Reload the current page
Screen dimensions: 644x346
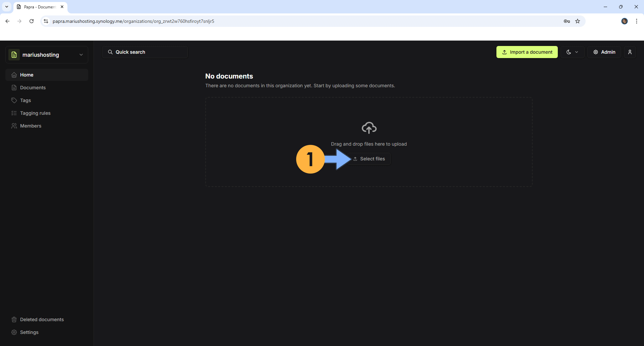[x=32, y=21]
